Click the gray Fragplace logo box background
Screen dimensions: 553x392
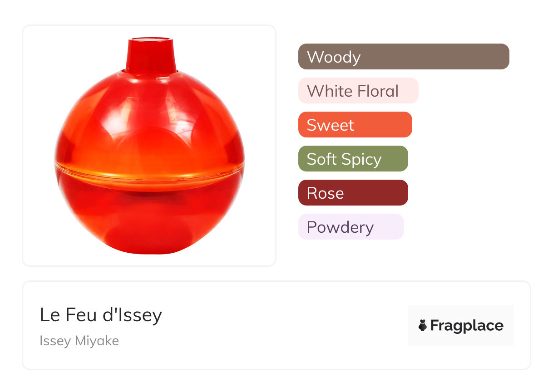(461, 312)
